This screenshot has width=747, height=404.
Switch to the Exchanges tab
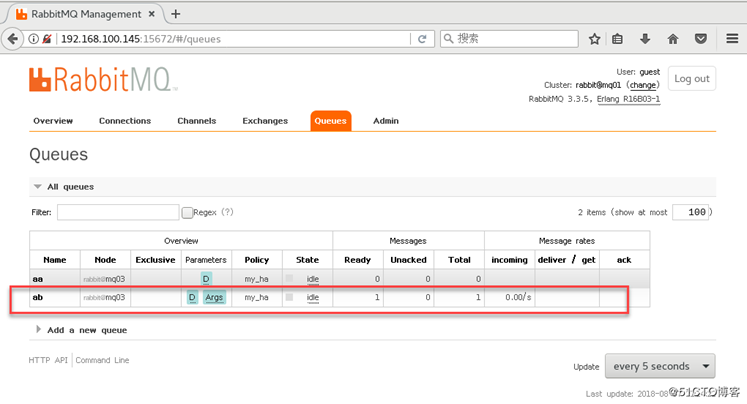(x=265, y=121)
